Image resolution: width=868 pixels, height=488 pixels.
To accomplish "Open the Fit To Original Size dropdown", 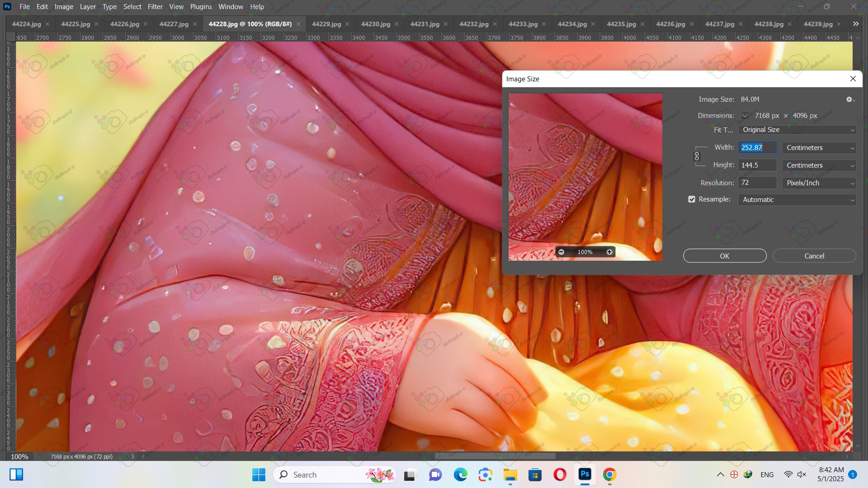I will pyautogui.click(x=797, y=130).
